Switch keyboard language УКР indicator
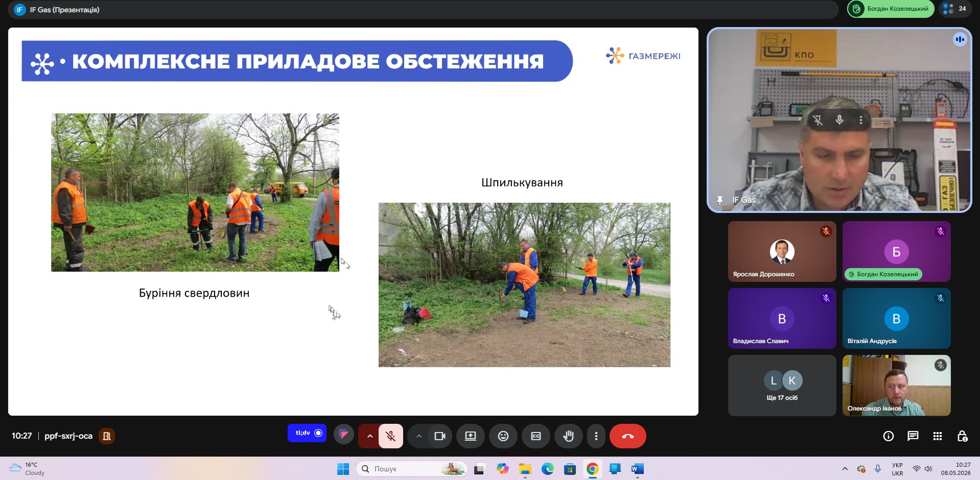The image size is (980, 480). 897,469
